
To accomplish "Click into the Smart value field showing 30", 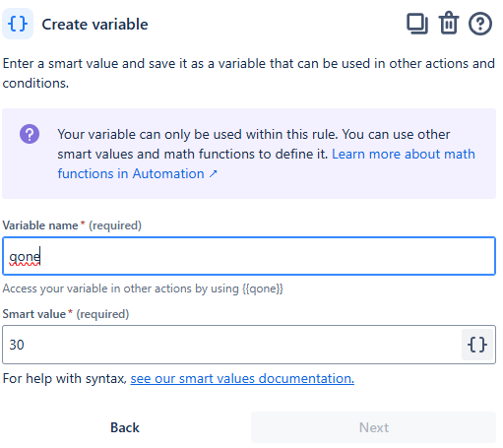I will click(231, 345).
